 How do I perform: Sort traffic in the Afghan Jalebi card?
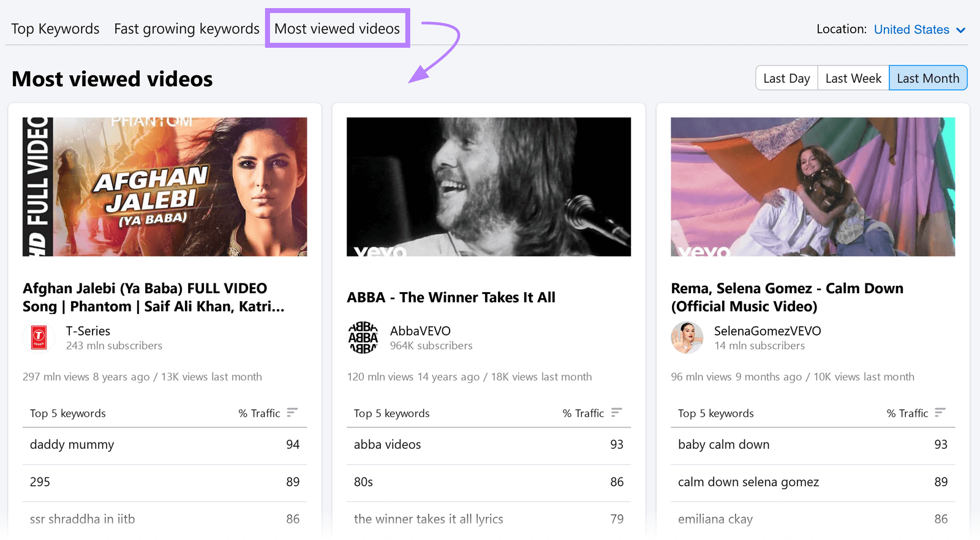click(292, 413)
